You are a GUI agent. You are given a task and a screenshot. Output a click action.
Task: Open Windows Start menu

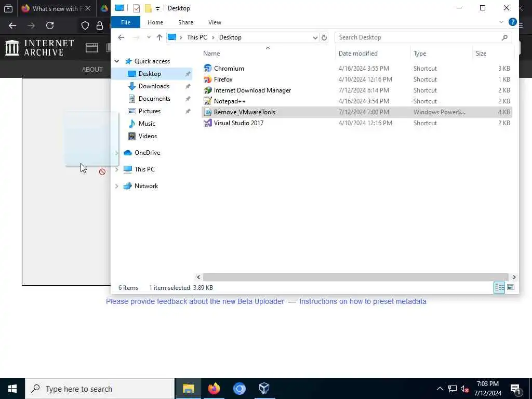(x=12, y=389)
